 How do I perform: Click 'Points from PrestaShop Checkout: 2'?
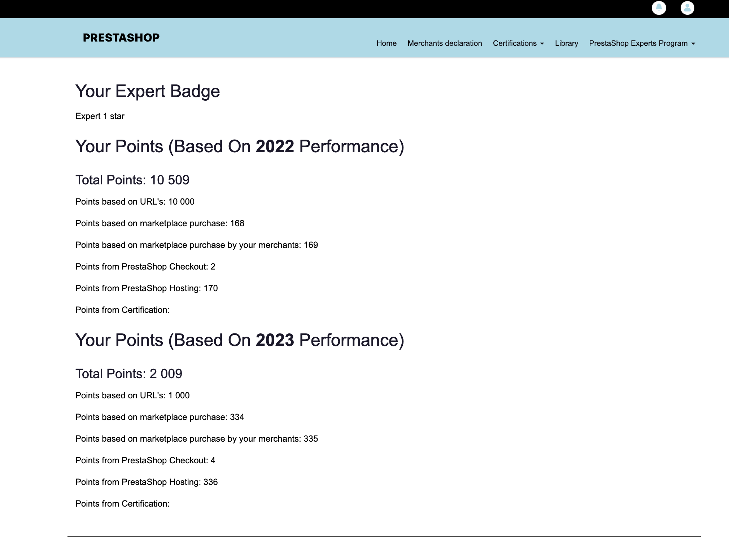tap(145, 267)
